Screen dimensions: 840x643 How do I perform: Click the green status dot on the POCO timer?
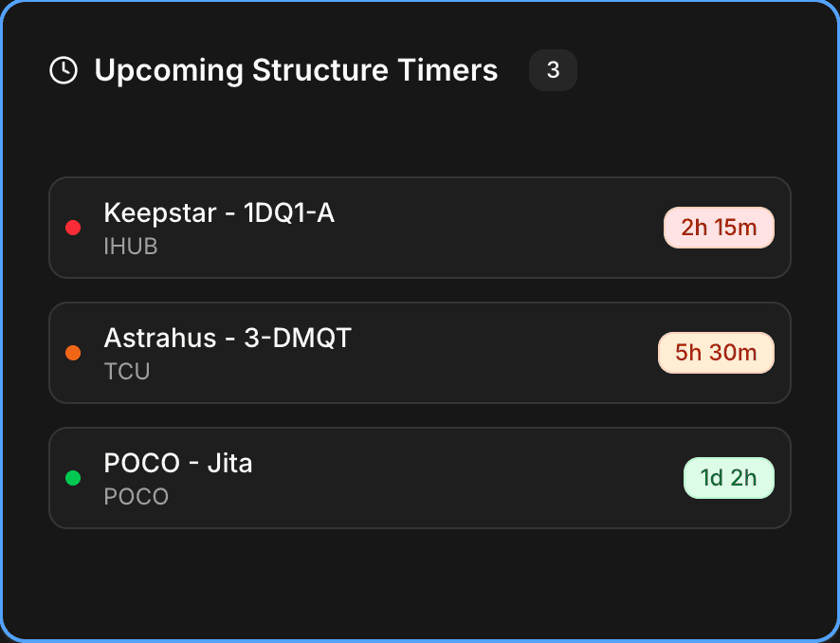coord(73,478)
